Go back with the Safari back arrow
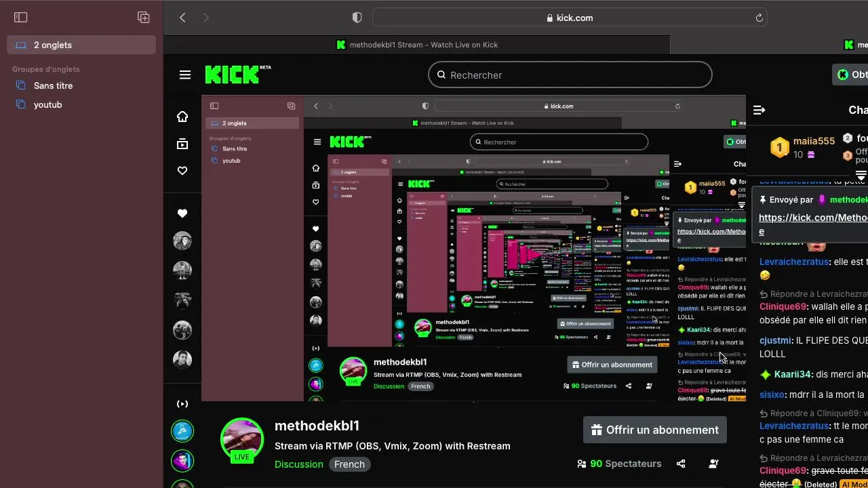Viewport: 868px width, 488px height. click(x=182, y=18)
